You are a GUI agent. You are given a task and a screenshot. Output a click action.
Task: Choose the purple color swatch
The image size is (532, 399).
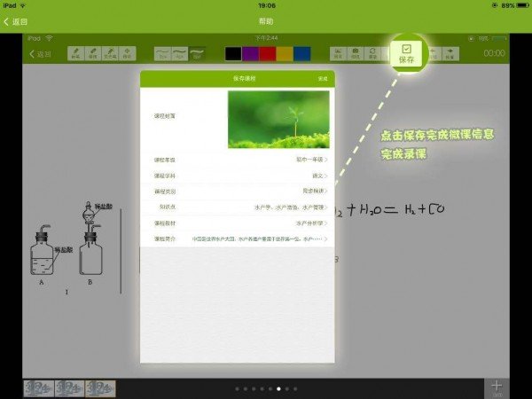click(249, 54)
